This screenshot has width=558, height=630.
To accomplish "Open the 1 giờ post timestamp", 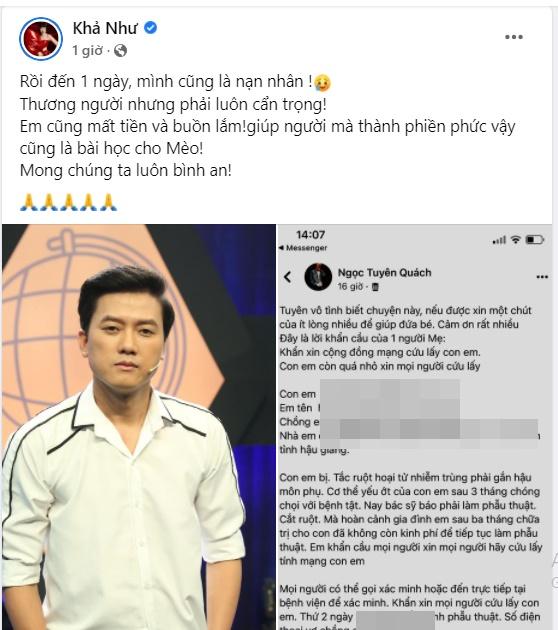I will [87, 51].
